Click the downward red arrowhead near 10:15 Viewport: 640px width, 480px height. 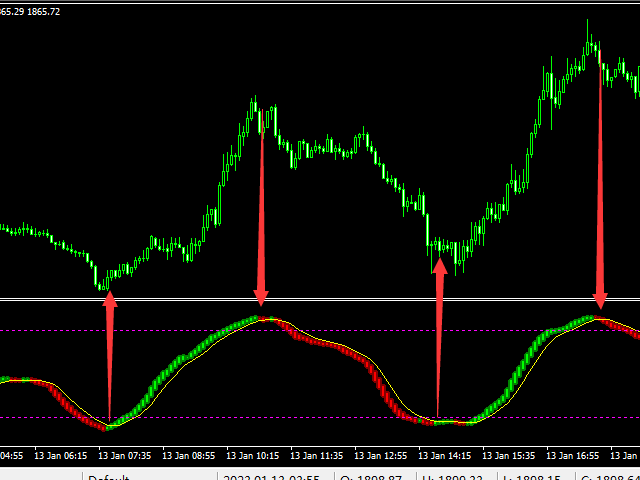click(x=261, y=298)
